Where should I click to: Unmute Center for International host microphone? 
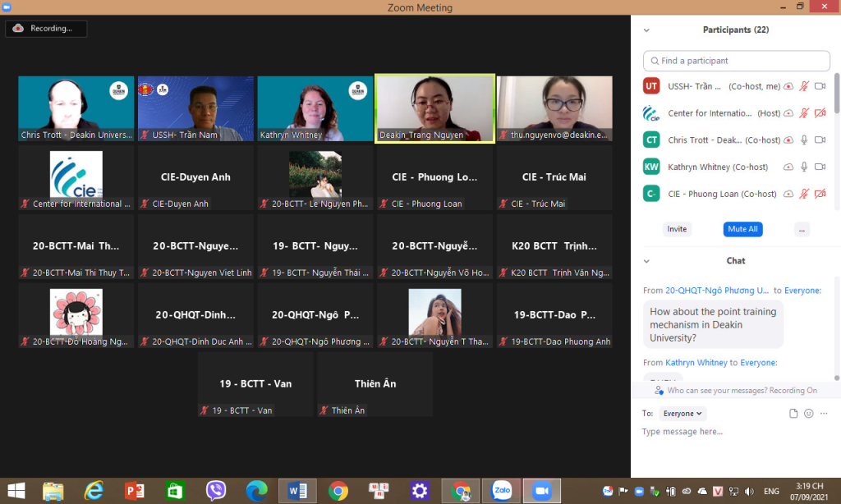click(803, 113)
